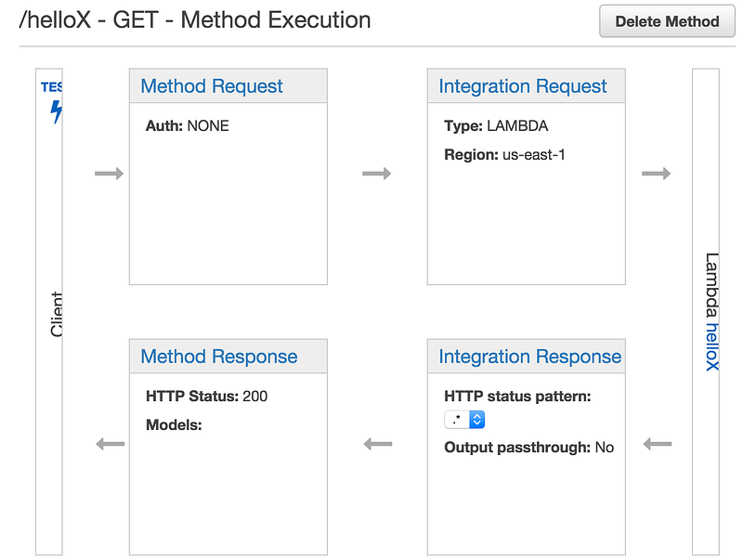Viewport: 743px width, 560px height.
Task: Click the HTTP Status: 200 entry
Action: [x=206, y=396]
